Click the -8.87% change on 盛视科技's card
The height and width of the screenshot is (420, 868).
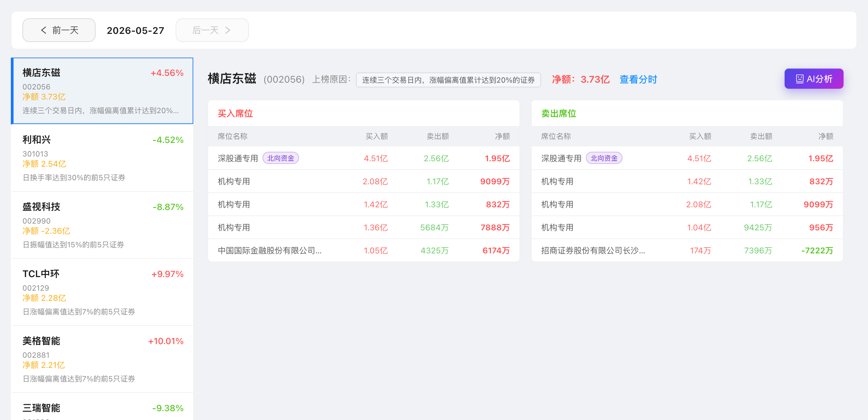tap(168, 207)
